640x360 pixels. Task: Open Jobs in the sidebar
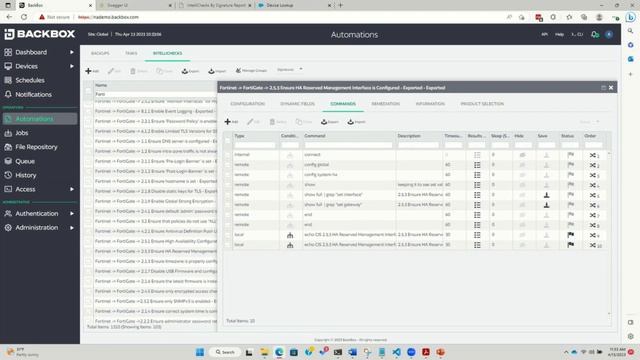click(22, 133)
